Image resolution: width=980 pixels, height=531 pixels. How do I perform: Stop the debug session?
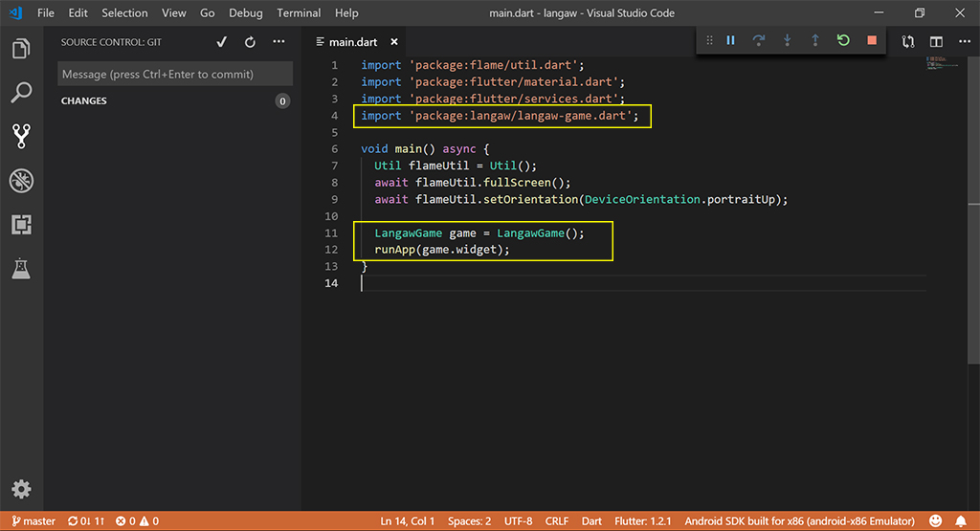[x=871, y=40]
